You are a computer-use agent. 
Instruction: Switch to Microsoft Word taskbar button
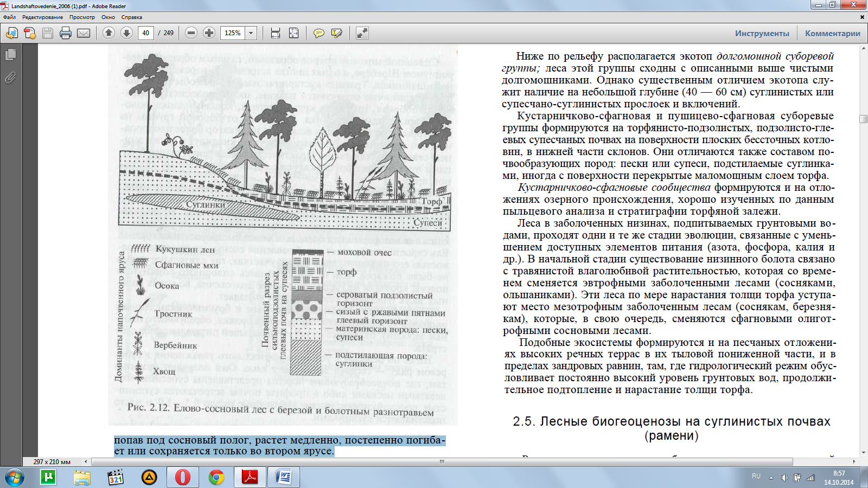click(284, 478)
